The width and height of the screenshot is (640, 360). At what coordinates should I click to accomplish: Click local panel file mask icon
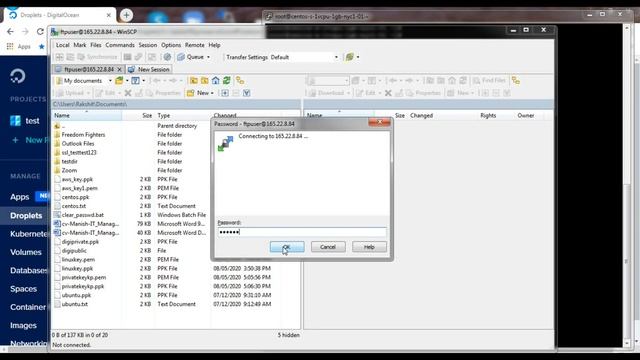(x=247, y=93)
